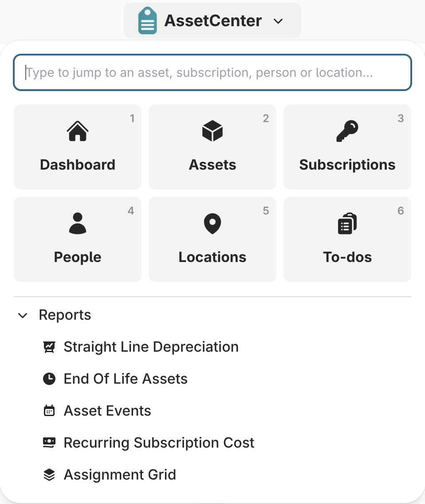
Task: Click the AssetCenter app title text
Action: (213, 21)
